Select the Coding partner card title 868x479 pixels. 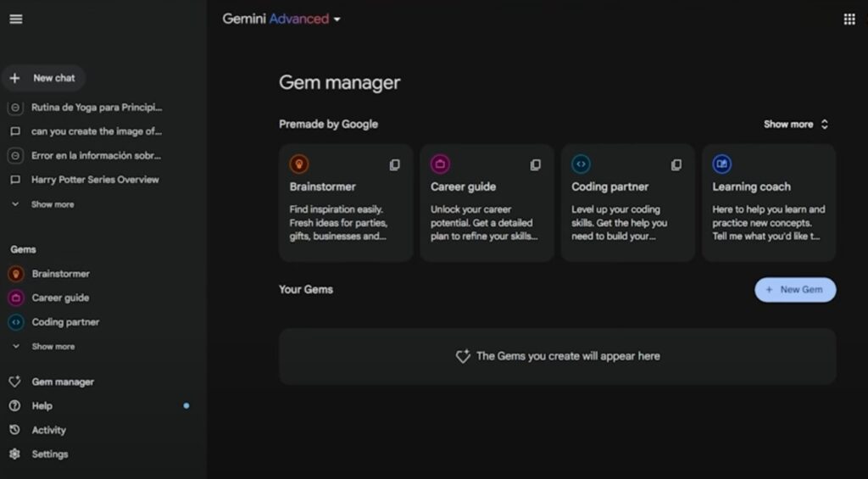click(610, 187)
